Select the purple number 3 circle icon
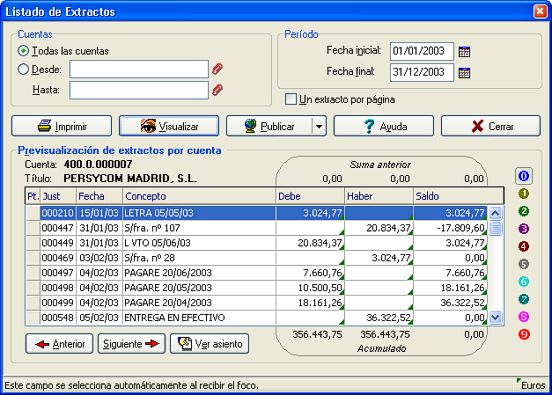This screenshot has width=552, height=395. [x=523, y=228]
